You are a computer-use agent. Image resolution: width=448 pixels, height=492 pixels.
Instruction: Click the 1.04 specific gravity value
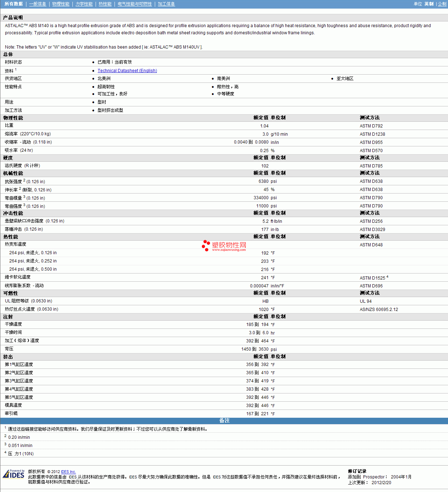264,126
